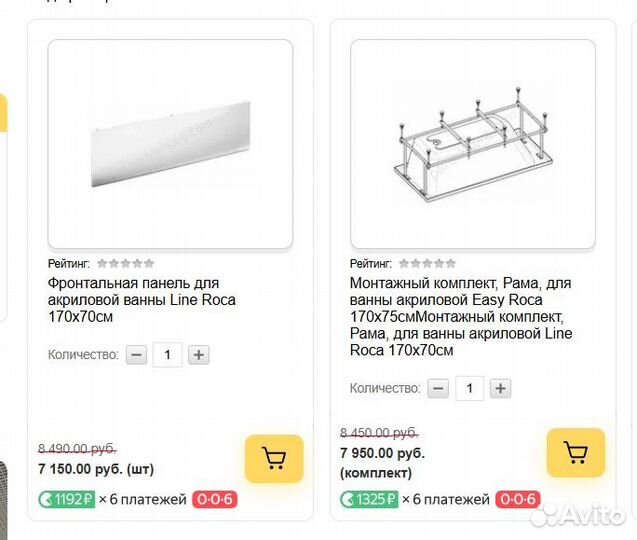
Task: Decrease quantity of the mounting frame kit
Action: pyautogui.click(x=439, y=388)
